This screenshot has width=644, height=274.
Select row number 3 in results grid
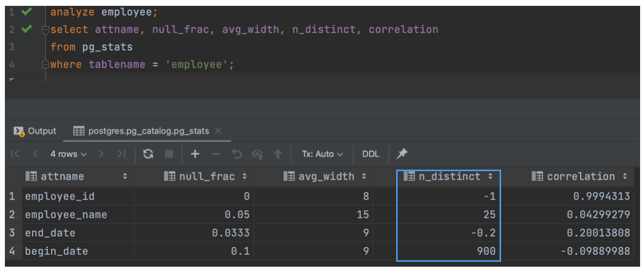tap(12, 233)
